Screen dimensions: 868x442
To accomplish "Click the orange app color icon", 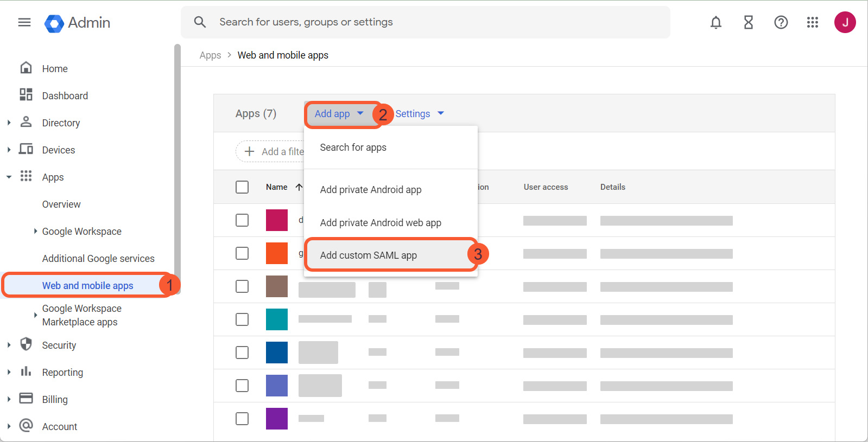I will (x=277, y=253).
